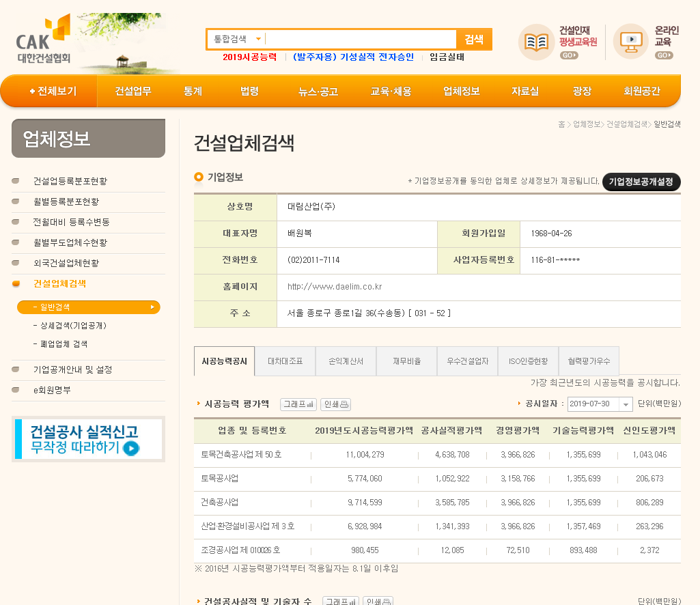Screen dimensions: 700x605
Task: Click the orange 검색 search button
Action: tap(474, 40)
